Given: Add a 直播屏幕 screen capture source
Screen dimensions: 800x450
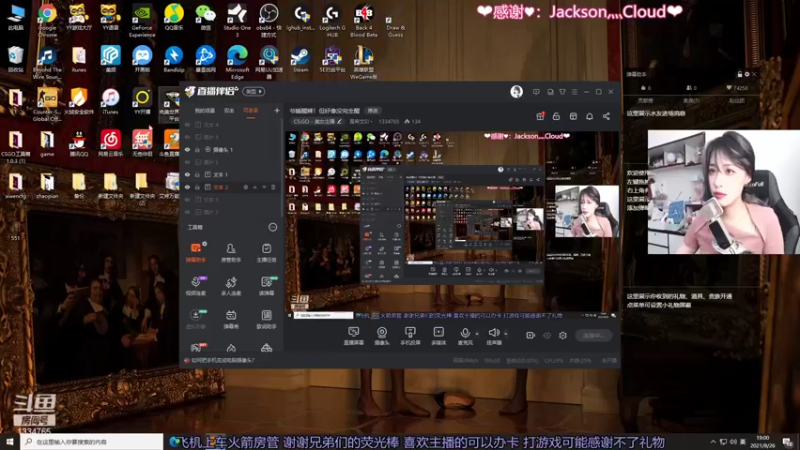Looking at the screenshot, I should pyautogui.click(x=354, y=336).
